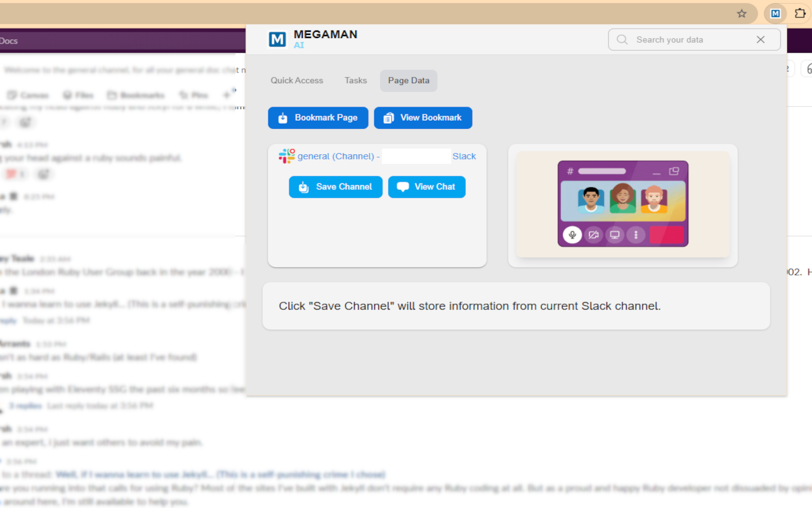Click the Megaman extension icon in browser toolbar
The width and height of the screenshot is (812, 508).
click(775, 13)
